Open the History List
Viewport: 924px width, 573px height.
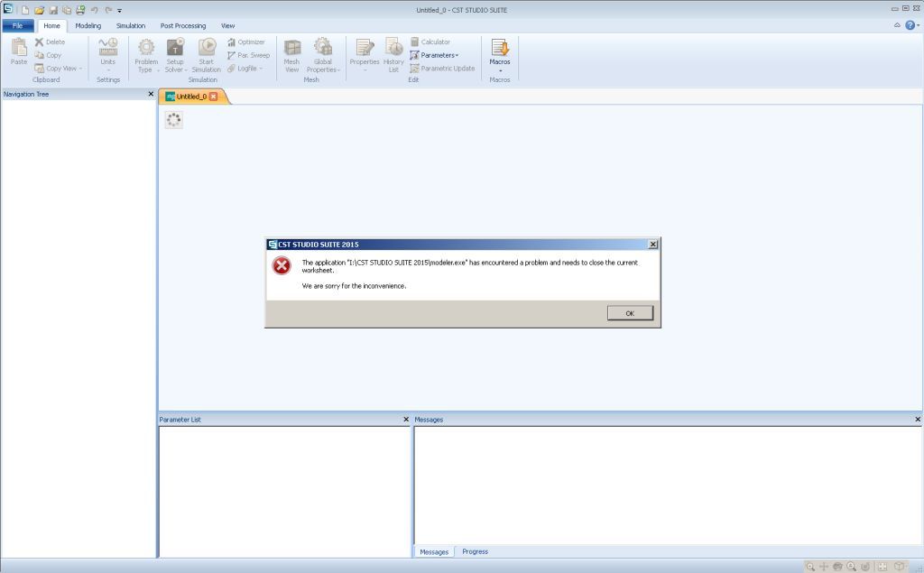393,55
